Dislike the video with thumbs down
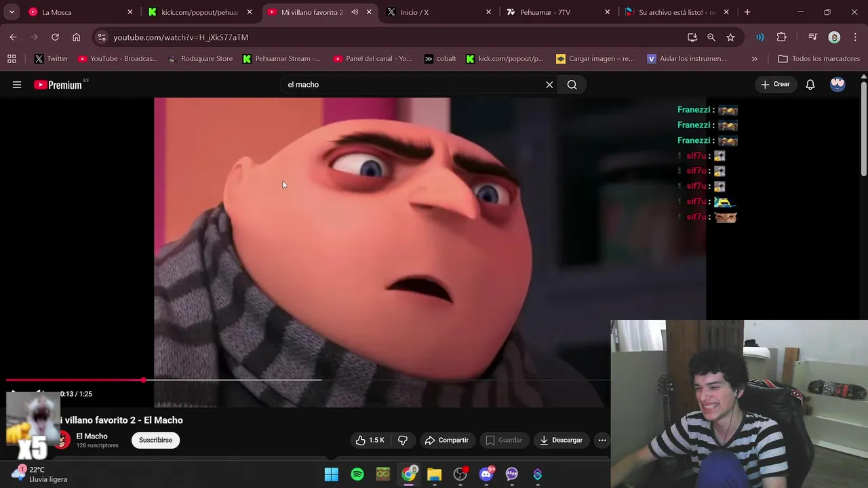Viewport: 868px width, 488px height. (x=403, y=441)
